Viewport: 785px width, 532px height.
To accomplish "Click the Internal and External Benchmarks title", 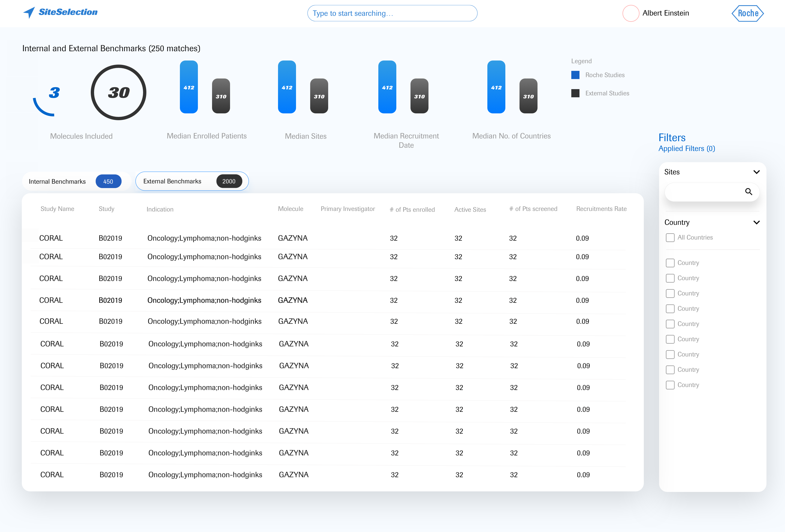I will (x=111, y=48).
